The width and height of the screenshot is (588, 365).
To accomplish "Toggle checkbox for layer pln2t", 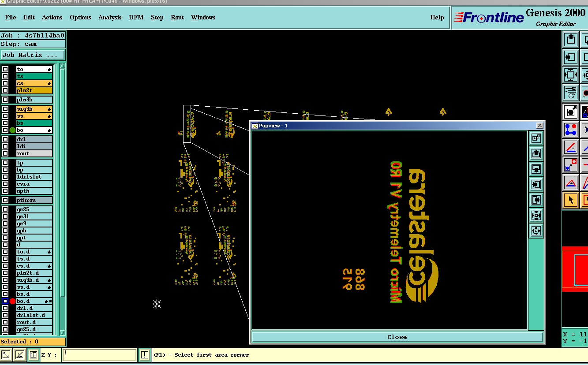I will coord(5,90).
